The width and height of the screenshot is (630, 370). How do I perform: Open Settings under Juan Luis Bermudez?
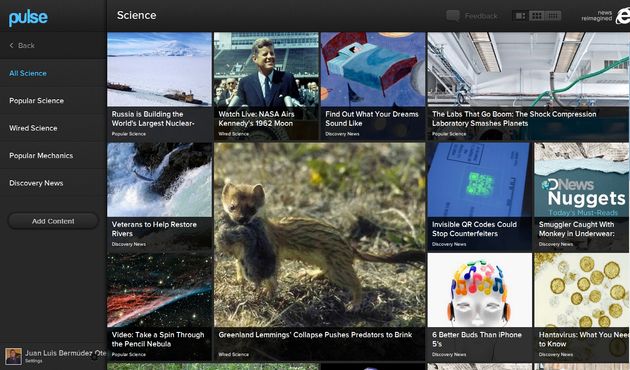(x=33, y=361)
